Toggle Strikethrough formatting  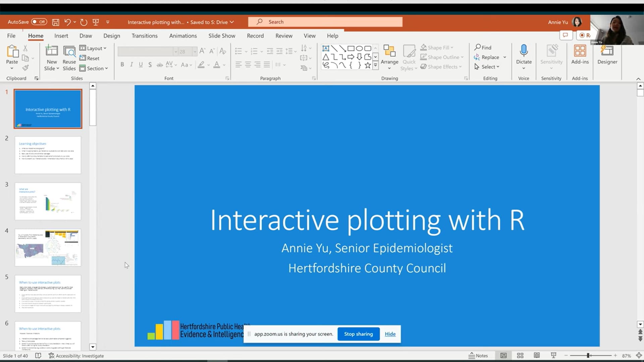pyautogui.click(x=160, y=64)
